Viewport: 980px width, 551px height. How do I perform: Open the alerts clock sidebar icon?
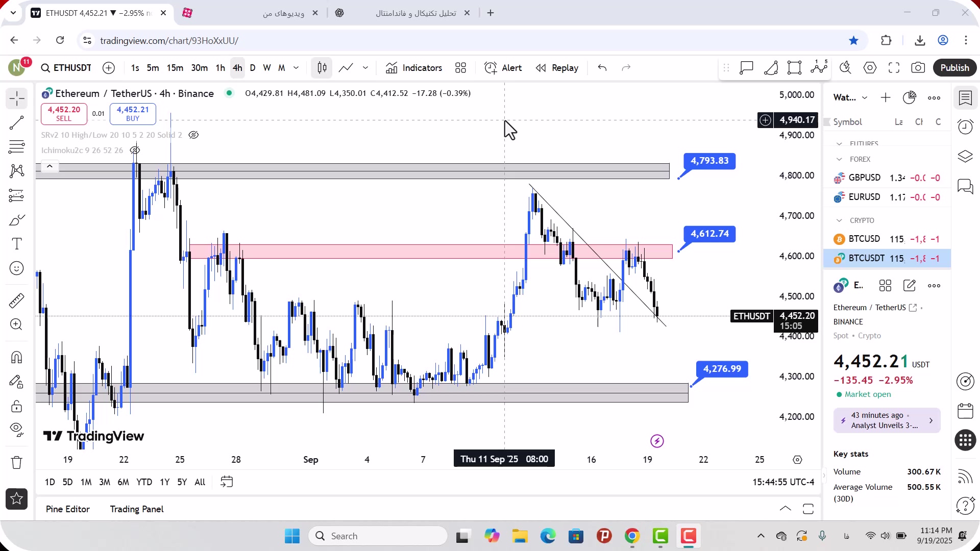[965, 127]
